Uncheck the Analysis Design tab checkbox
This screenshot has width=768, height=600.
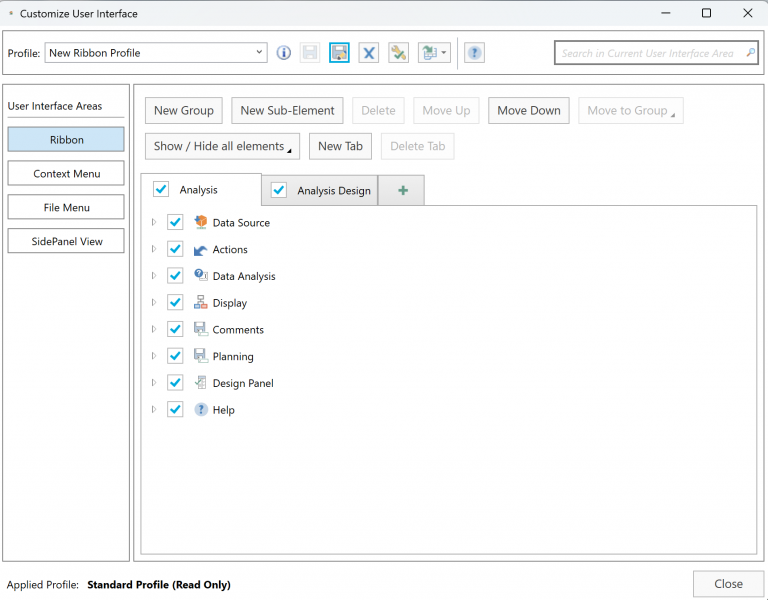click(279, 190)
